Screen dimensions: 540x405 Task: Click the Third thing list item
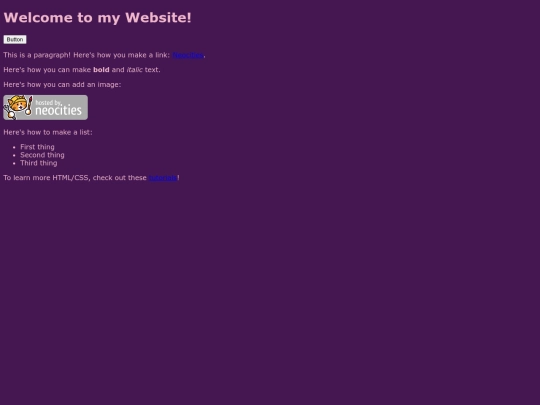pyautogui.click(x=39, y=163)
